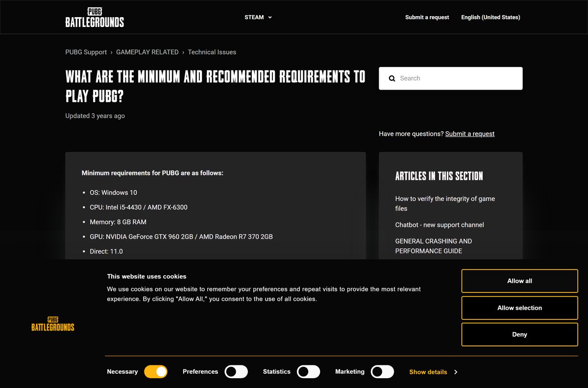The image size is (588, 388).
Task: Click 'Minimum requirements for PUBG are as follows:'
Action: tap(152, 173)
